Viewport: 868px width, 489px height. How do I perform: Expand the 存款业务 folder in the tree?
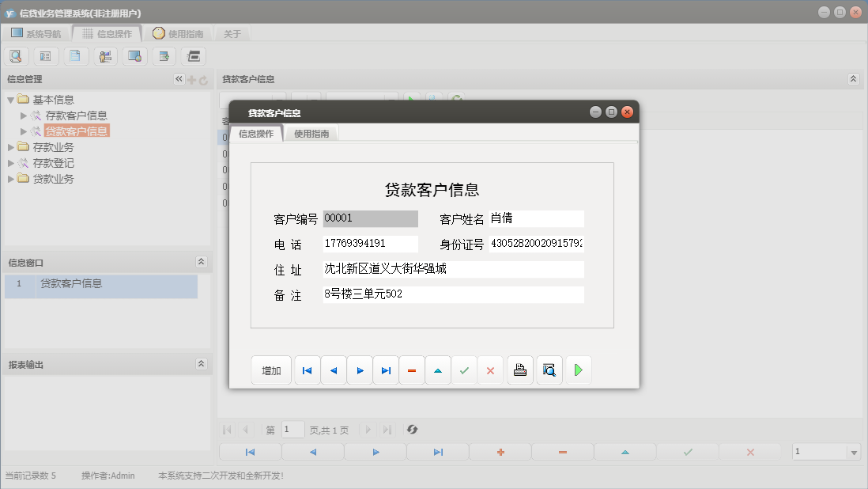click(x=12, y=146)
